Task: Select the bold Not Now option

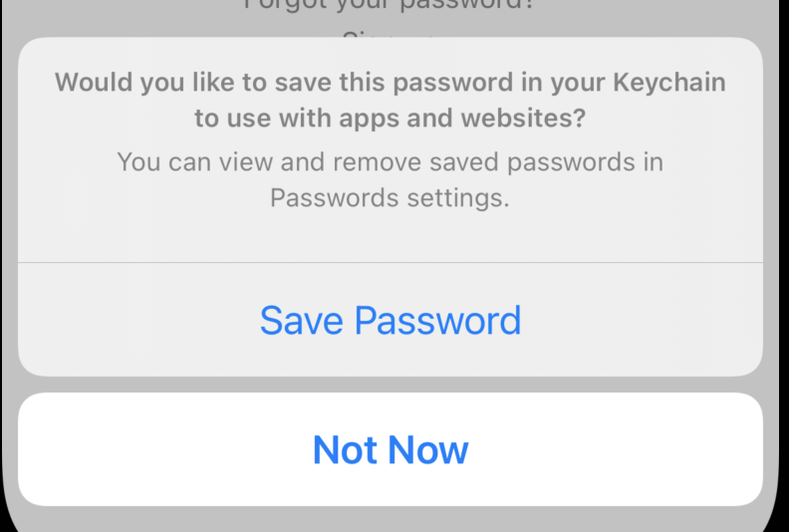Action: click(x=391, y=449)
